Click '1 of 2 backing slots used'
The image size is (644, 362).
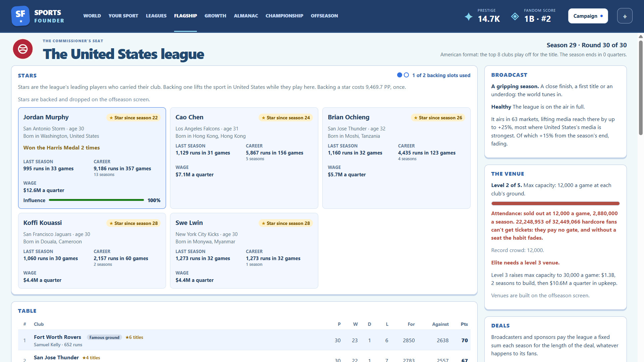click(x=441, y=75)
